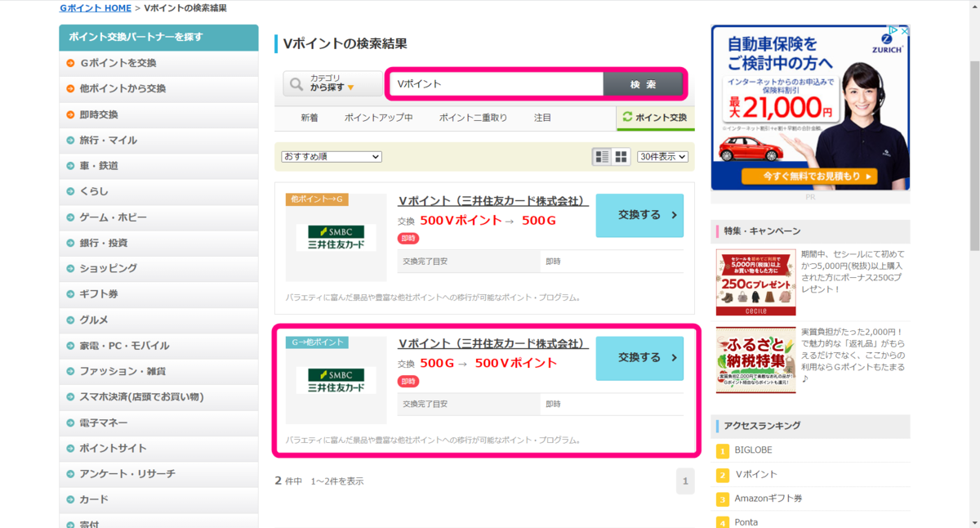Click the Zurich 今すぐ無料でお見積もり button
The height and width of the screenshot is (528, 980).
click(809, 176)
